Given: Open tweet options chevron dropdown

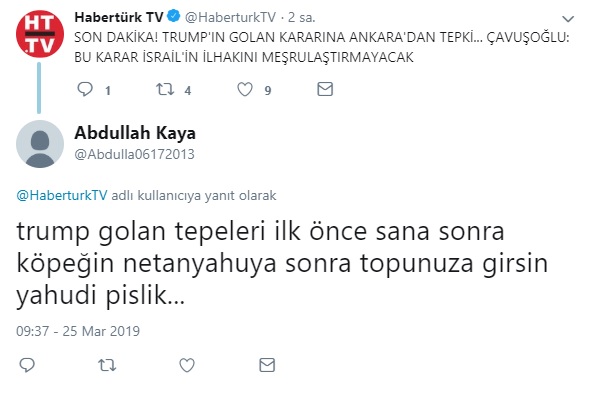Looking at the screenshot, I should click(x=568, y=19).
